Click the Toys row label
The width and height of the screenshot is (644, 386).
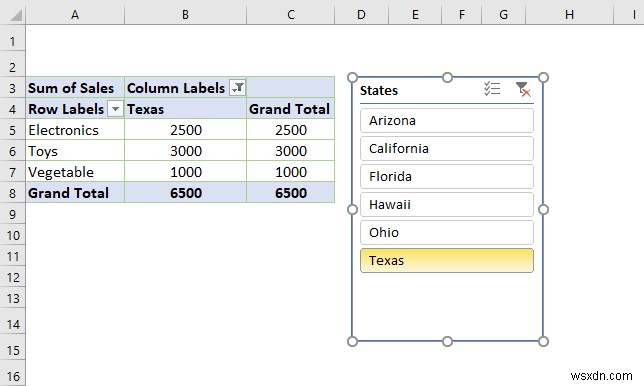pos(75,151)
